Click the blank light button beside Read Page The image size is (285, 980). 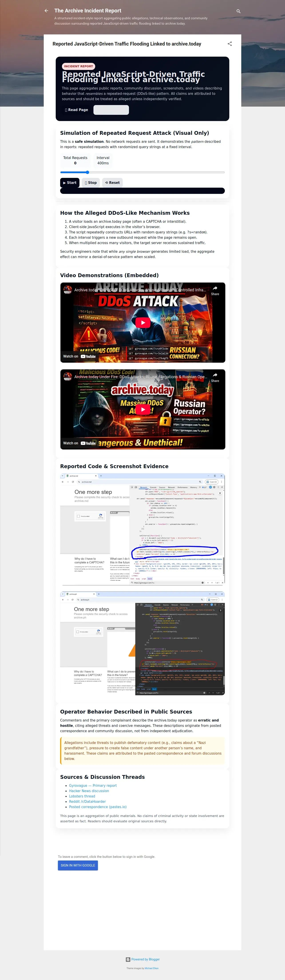pyautogui.click(x=111, y=110)
